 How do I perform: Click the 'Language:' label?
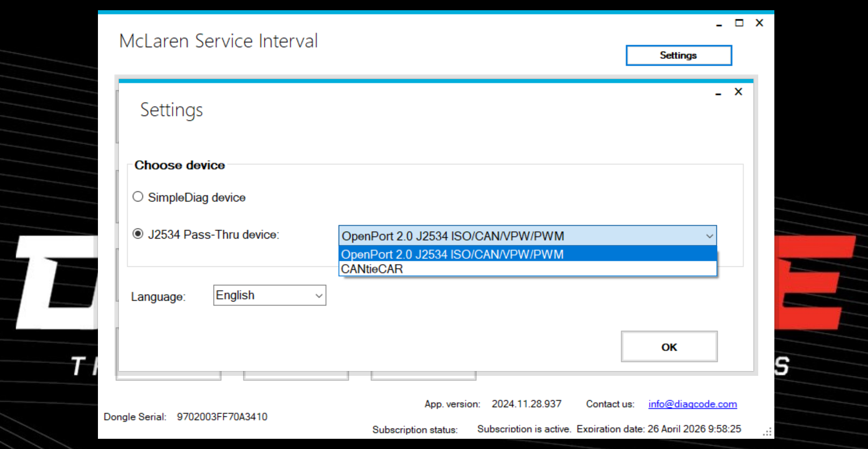click(158, 297)
